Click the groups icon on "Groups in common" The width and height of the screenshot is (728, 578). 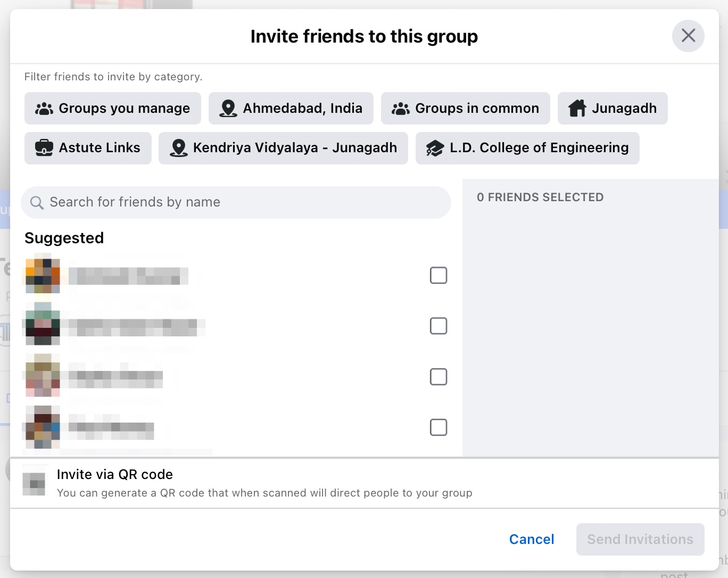(400, 108)
